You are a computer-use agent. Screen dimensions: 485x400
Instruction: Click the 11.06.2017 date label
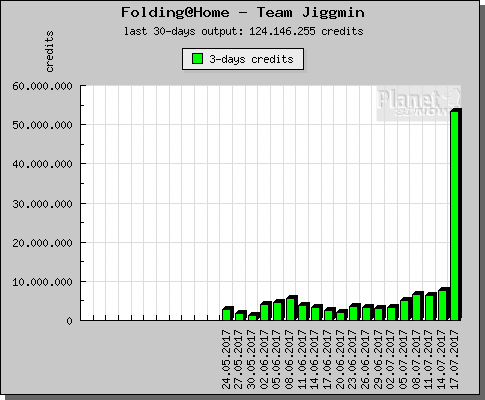point(303,359)
